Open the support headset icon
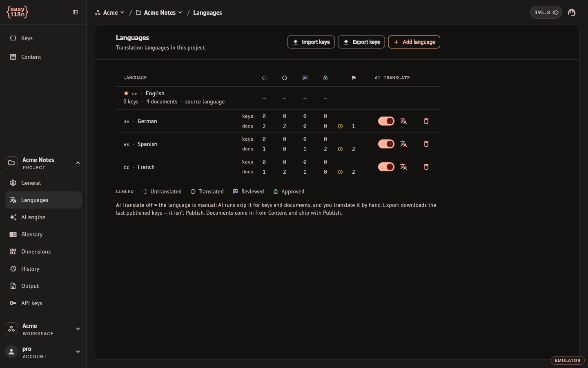 (572, 12)
